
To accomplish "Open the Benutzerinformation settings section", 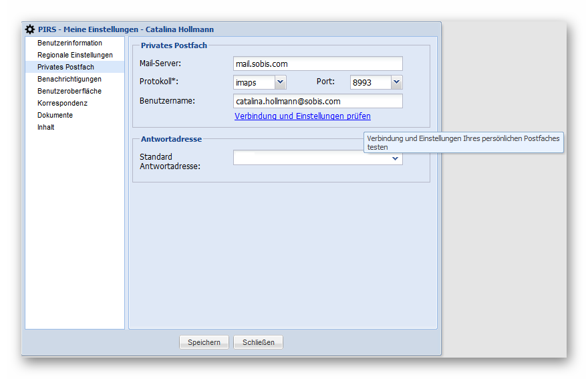I will [x=69, y=43].
